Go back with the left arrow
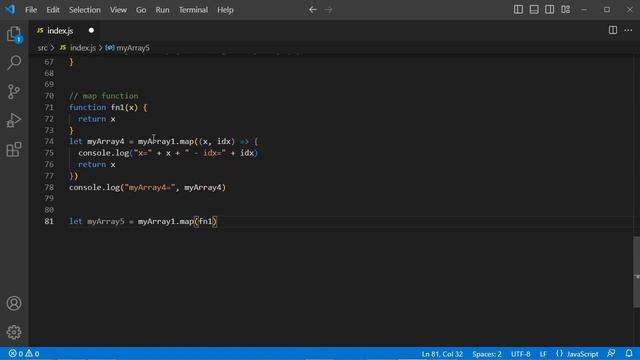Viewport: 640px width, 360px height. click(x=313, y=9)
